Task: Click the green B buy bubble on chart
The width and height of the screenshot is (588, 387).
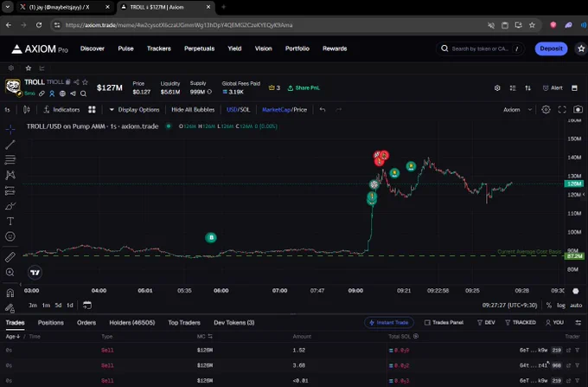Action: [211, 237]
